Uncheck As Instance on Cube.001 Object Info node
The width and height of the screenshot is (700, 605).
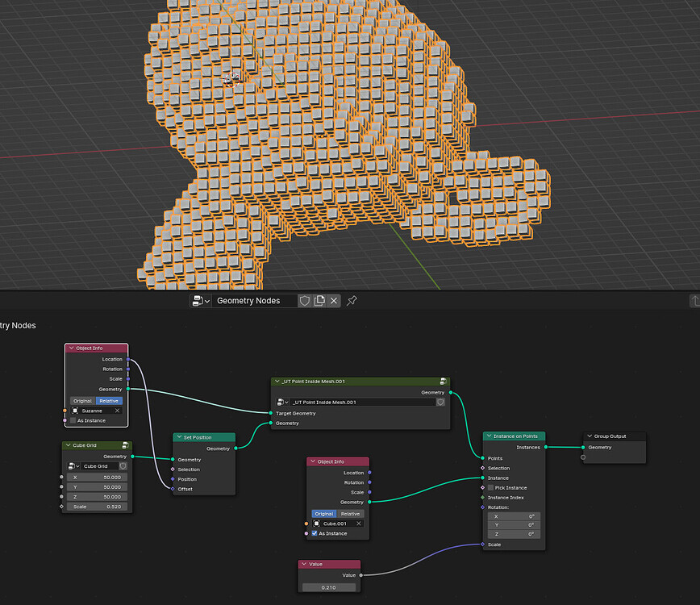(x=315, y=533)
